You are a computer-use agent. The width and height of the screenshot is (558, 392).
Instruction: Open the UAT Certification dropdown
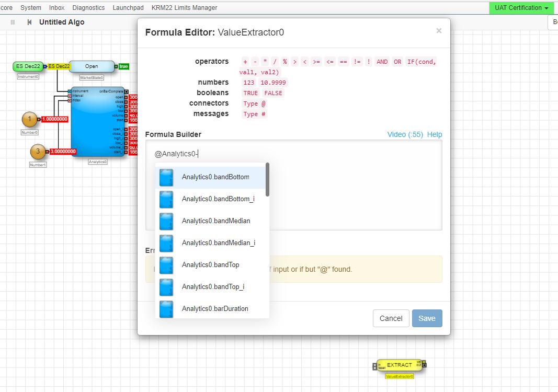pyautogui.click(x=521, y=8)
